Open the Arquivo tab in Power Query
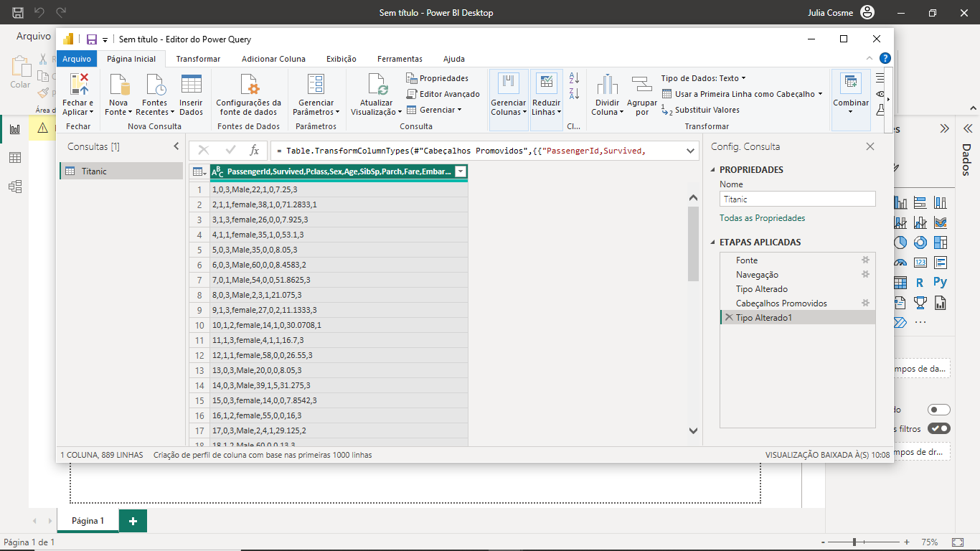 [x=77, y=59]
